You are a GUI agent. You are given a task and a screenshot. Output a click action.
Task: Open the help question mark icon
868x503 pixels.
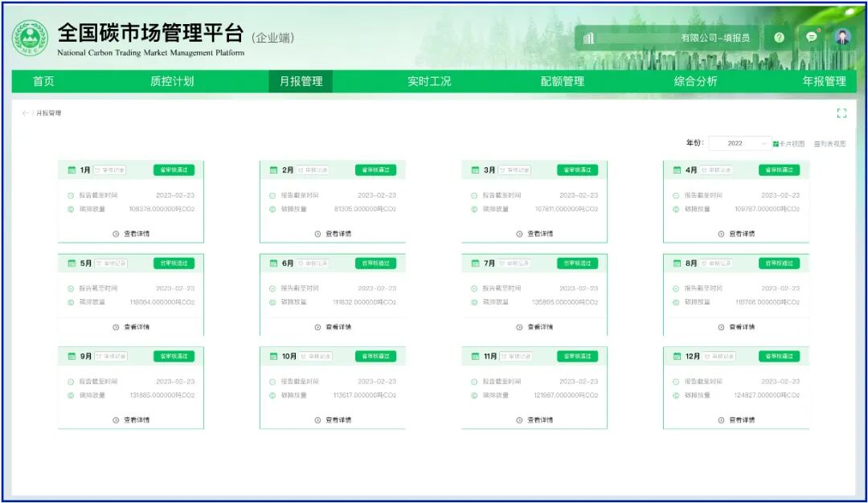(x=779, y=38)
